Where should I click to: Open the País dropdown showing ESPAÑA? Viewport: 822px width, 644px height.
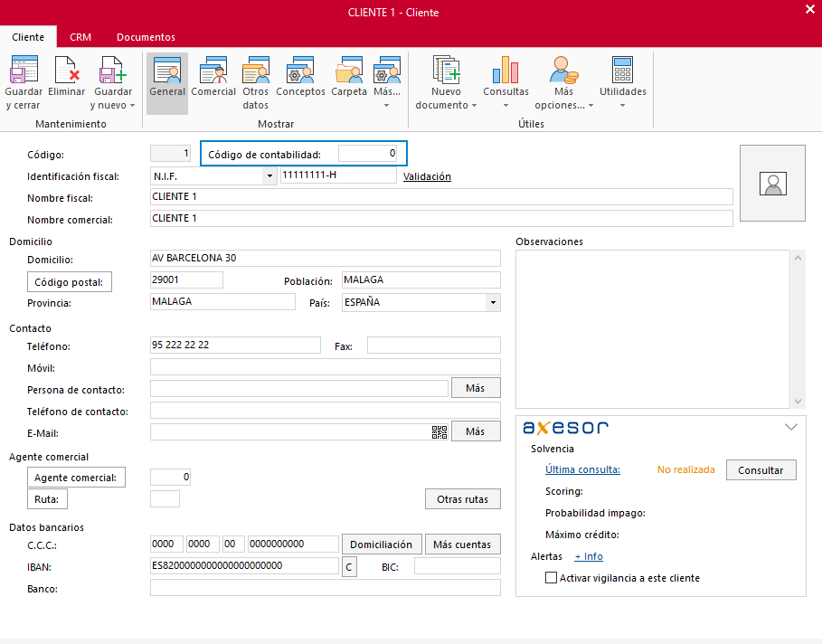tap(493, 303)
